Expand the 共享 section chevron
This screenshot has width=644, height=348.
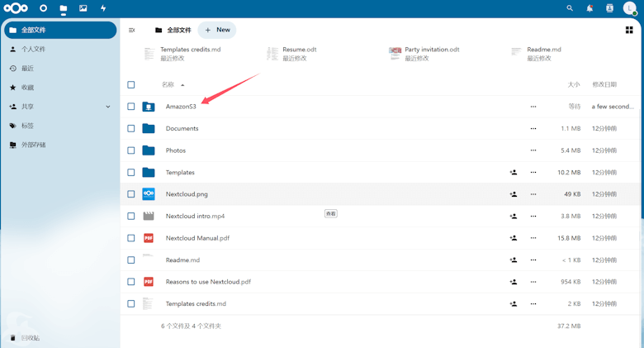[x=108, y=107]
